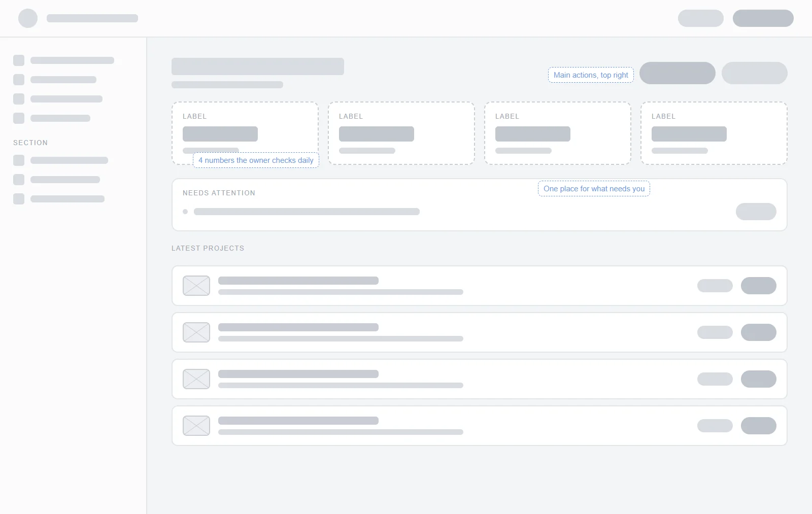
Task: Open the third project's image thumbnail
Action: click(x=196, y=379)
